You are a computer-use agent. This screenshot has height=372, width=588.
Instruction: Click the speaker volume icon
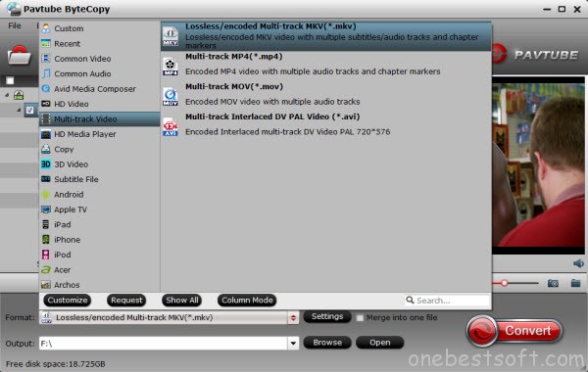click(x=578, y=263)
